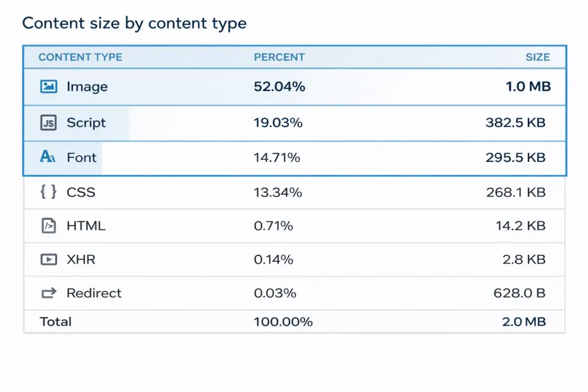Screen dimensions: 588x392
Task: Sort by the CONTENT TYPE column header
Action: click(x=80, y=57)
